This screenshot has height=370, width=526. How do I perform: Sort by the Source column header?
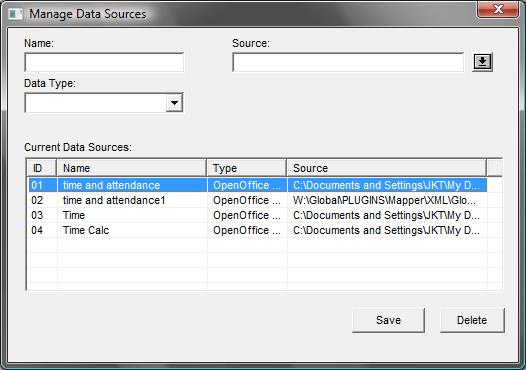[x=386, y=168]
